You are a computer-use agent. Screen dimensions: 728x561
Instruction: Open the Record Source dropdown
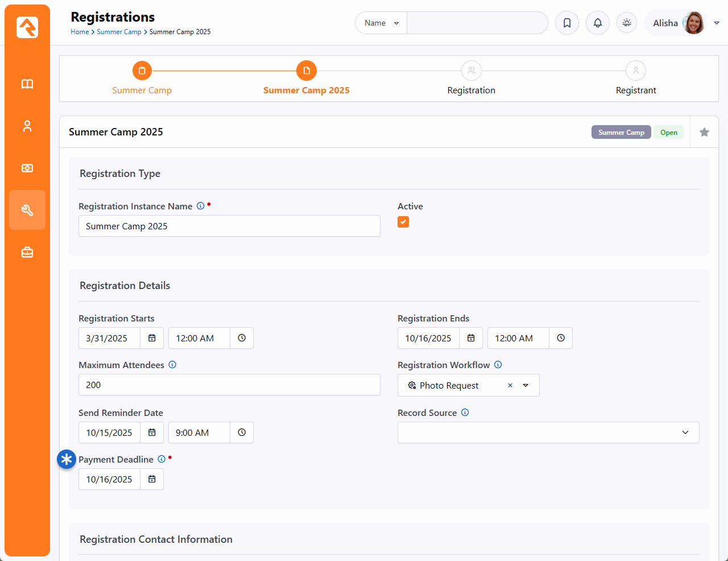click(x=548, y=432)
